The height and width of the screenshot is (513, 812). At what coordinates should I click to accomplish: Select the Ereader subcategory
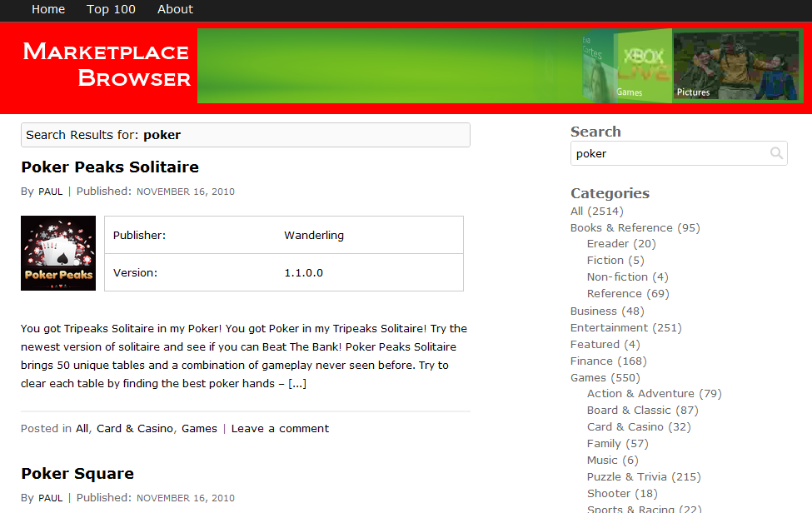tap(607, 244)
